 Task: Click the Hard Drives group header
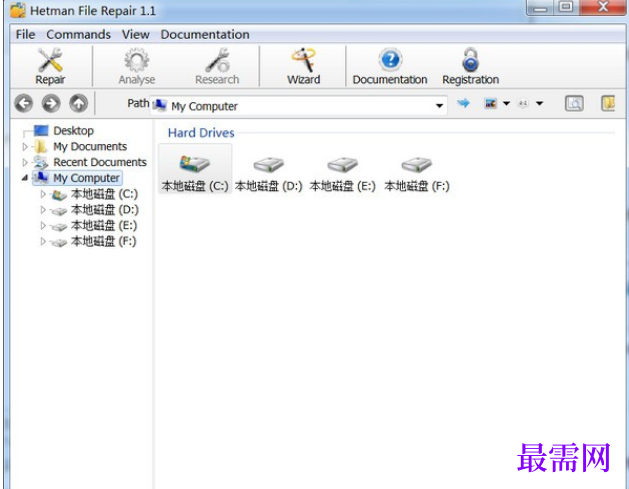[x=201, y=133]
